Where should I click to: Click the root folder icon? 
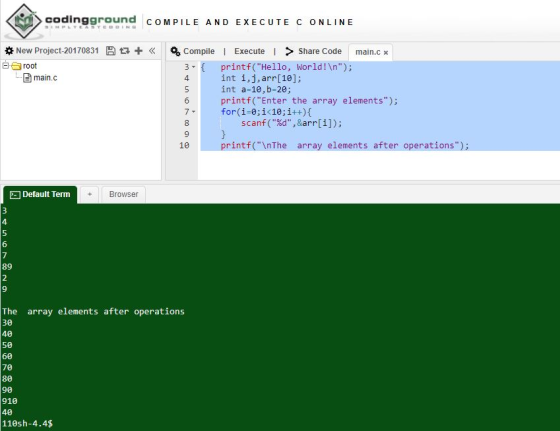16,66
